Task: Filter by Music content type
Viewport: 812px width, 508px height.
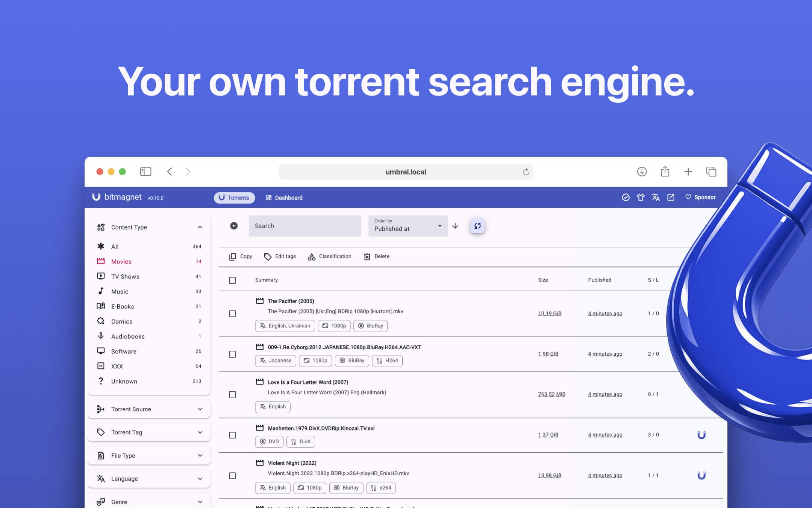Action: 149,292
